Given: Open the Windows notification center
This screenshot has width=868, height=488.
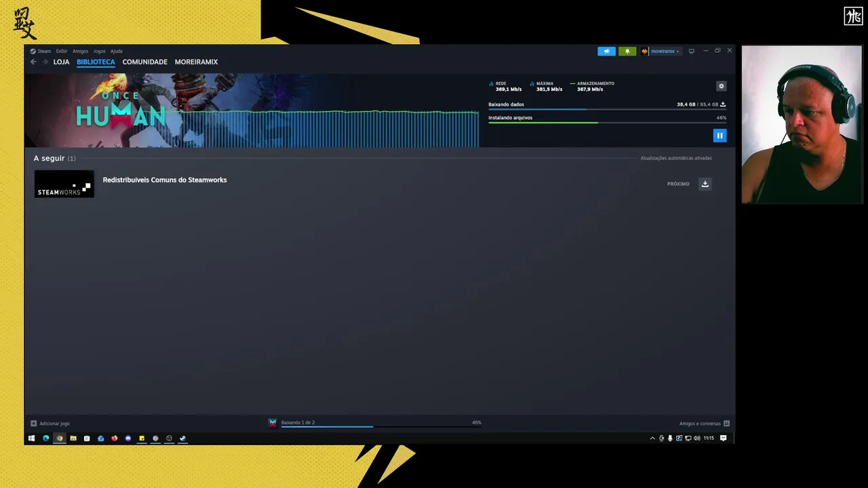Looking at the screenshot, I should coord(723,439).
